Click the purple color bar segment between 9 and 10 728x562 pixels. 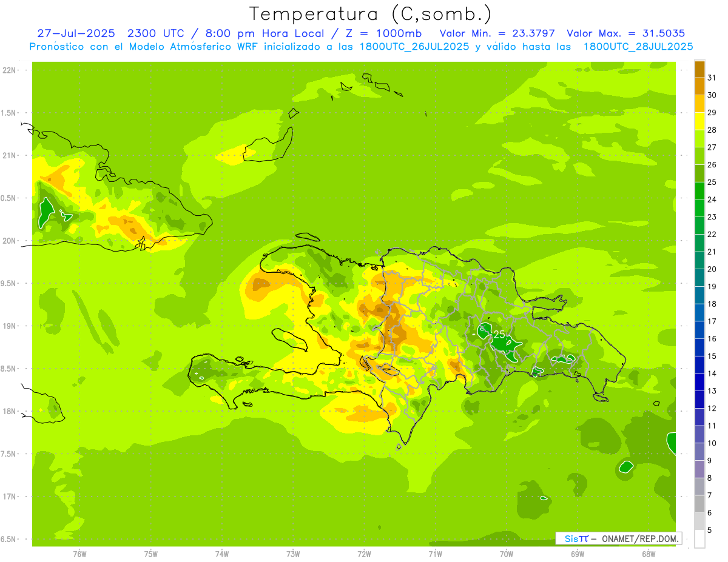pos(699,452)
